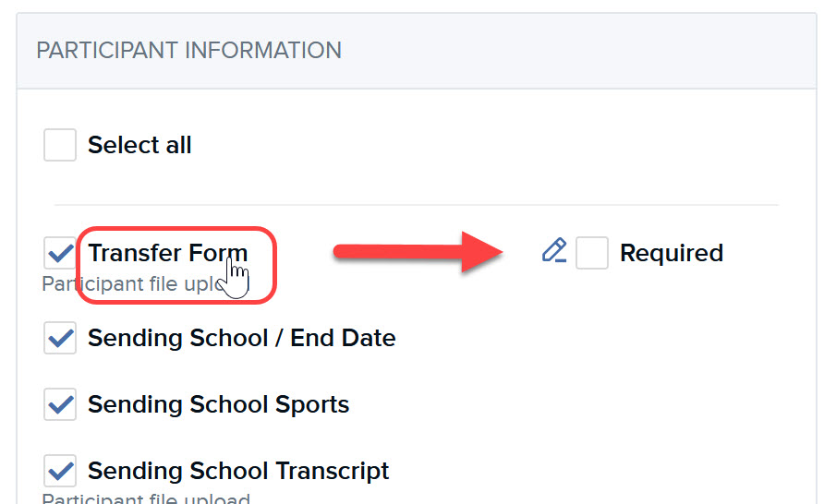Click the Required label text
The image size is (836, 504).
[x=672, y=253]
